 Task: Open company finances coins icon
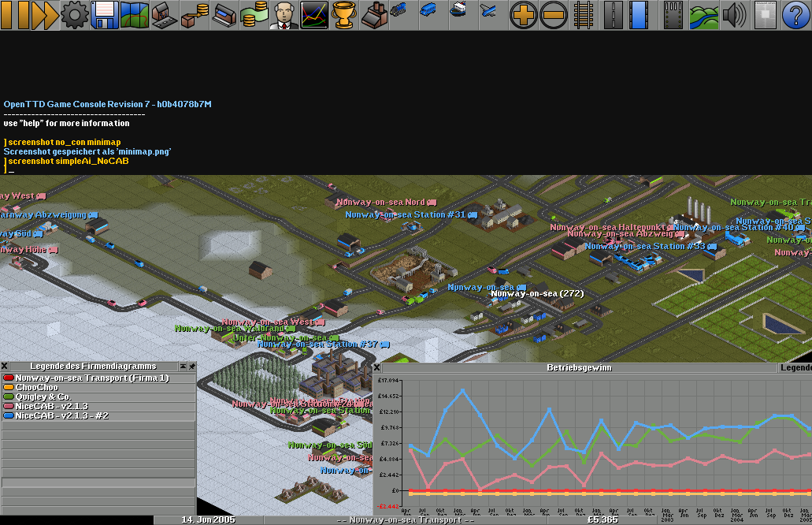255,15
